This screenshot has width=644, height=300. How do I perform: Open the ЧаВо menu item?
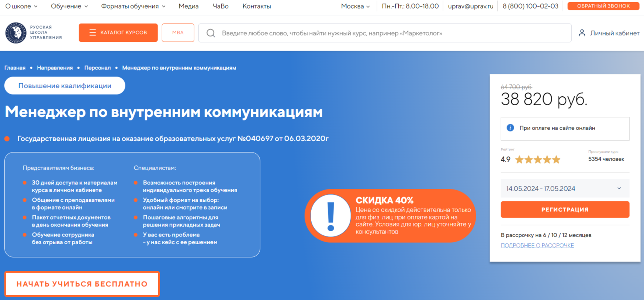[221, 6]
